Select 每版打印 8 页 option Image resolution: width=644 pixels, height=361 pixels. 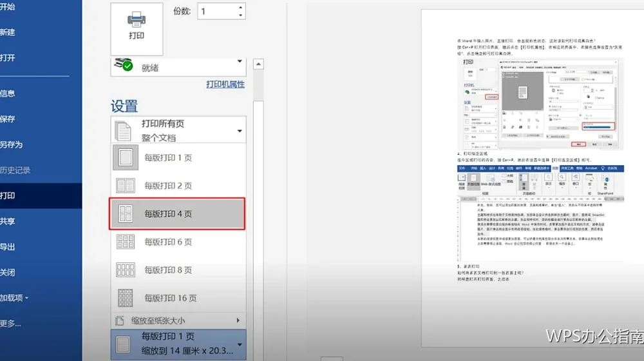coord(178,269)
